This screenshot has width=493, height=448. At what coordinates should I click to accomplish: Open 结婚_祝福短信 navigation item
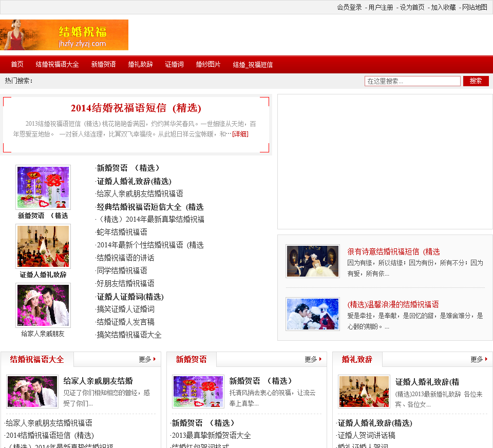[x=253, y=65]
